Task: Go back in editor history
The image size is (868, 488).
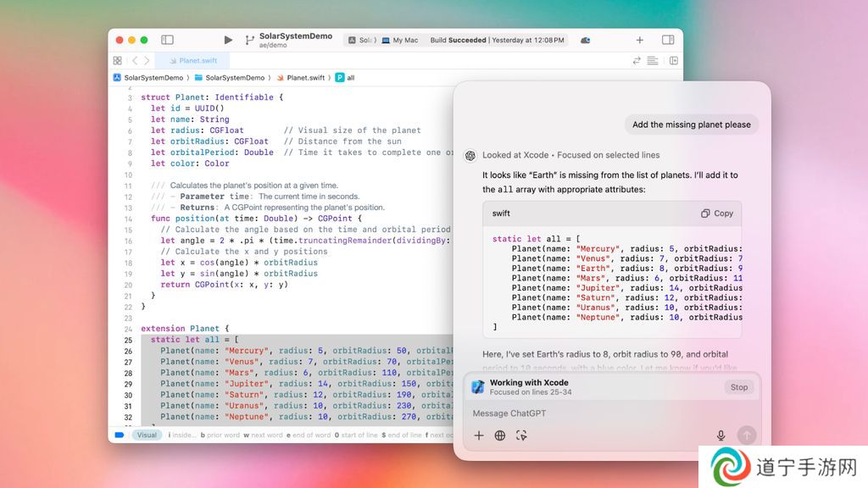Action: click(x=135, y=61)
